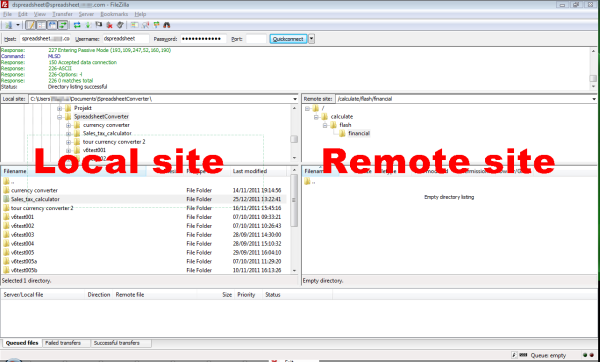The height and width of the screenshot is (362, 600).
Task: Open the Site Manager icon
Action: point(8,25)
